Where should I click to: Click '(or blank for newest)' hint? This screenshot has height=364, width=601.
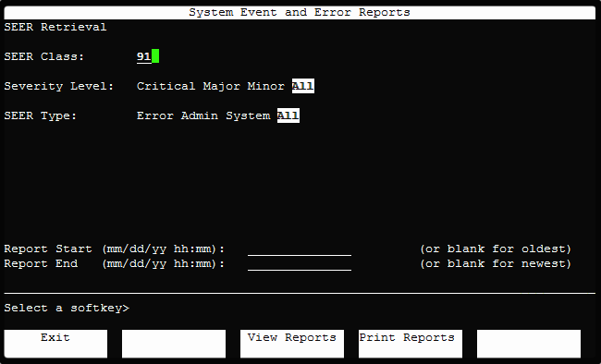496,264
